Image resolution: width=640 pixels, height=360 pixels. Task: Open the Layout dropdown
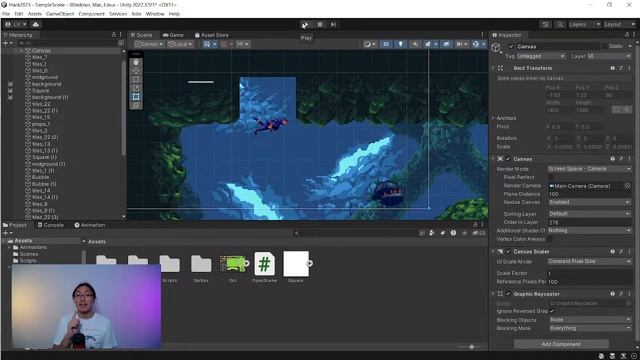pyautogui.click(x=619, y=24)
